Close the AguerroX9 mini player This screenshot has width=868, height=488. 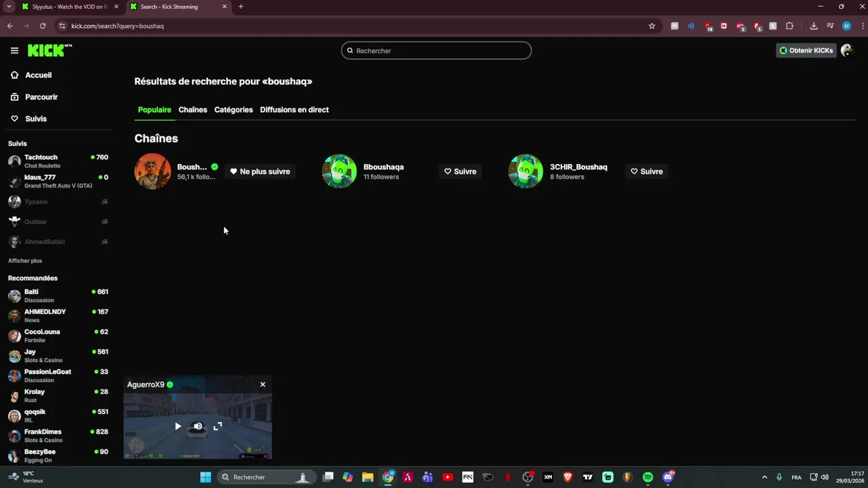point(262,384)
